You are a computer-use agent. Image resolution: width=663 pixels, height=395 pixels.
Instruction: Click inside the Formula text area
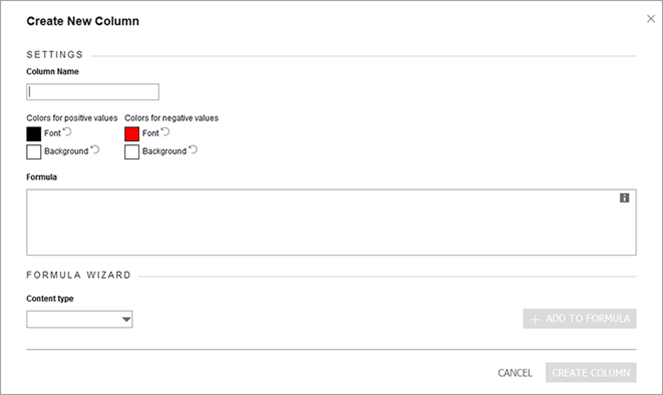(x=331, y=222)
